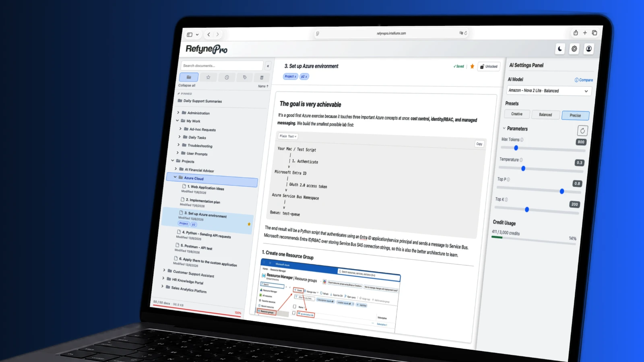
Task: Open a new browser tab with plus
Action: tap(585, 33)
